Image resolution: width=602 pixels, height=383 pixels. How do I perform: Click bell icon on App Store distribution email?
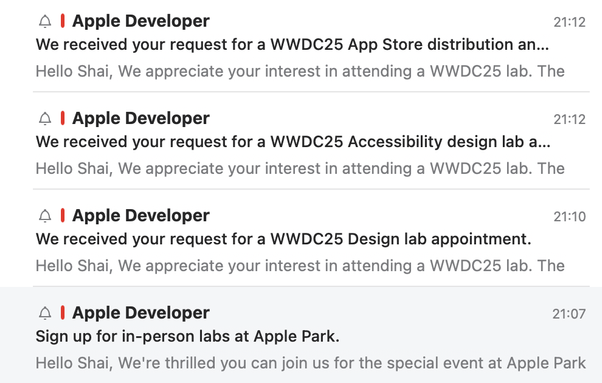pyautogui.click(x=45, y=21)
